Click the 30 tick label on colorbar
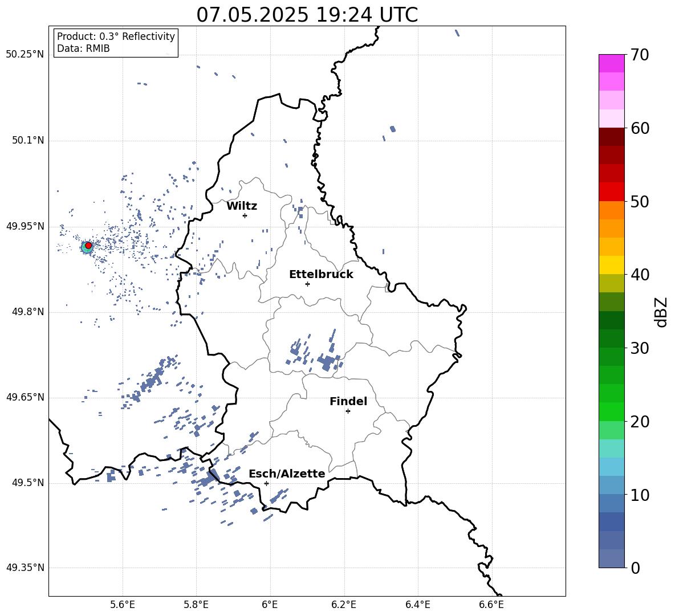The image size is (675, 616). [639, 348]
